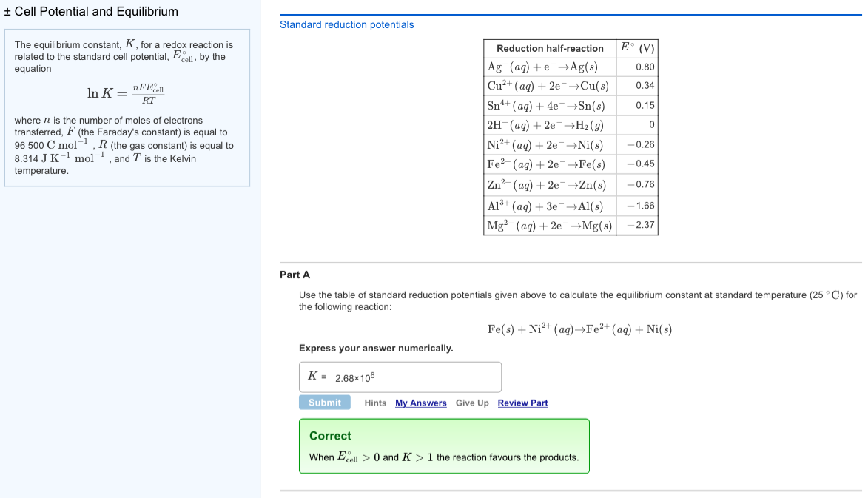Click the E° (V) column header
Screen dimensions: 868x498
pyautogui.click(x=636, y=47)
